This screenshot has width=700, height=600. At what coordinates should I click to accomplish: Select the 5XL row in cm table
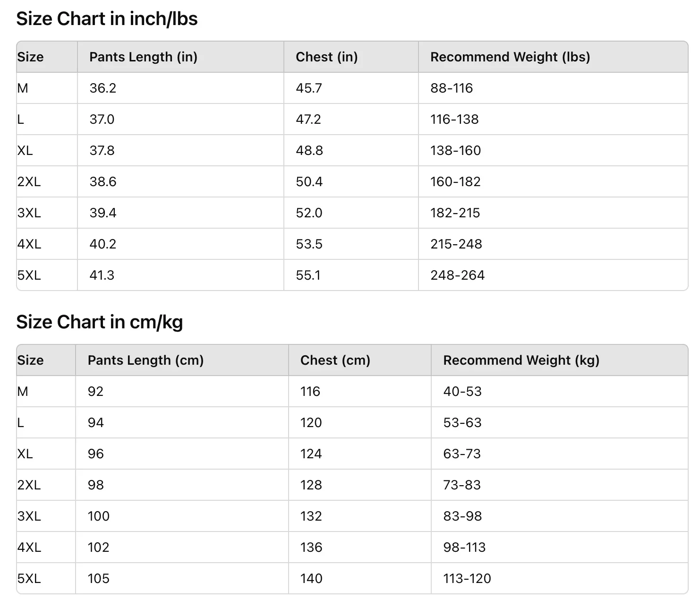29,579
